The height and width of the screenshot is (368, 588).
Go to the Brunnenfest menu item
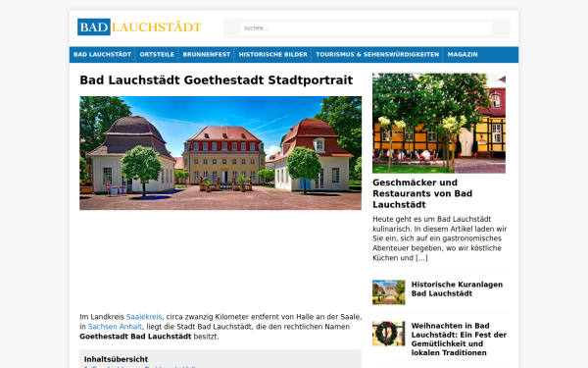point(206,54)
